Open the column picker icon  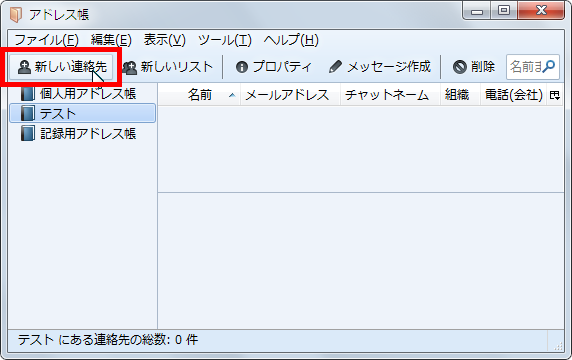pyautogui.click(x=555, y=95)
